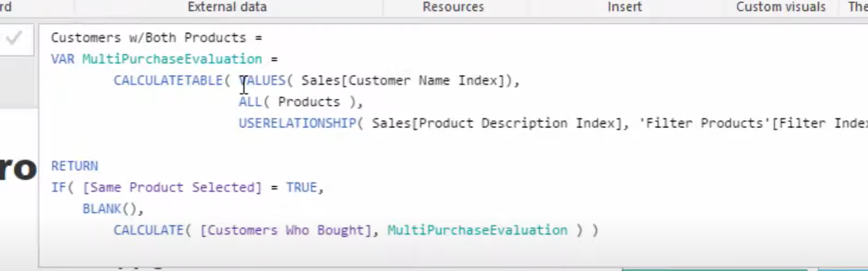Click Sales[Product Description Index] reference
The height and width of the screenshot is (271, 868).
pyautogui.click(x=497, y=123)
